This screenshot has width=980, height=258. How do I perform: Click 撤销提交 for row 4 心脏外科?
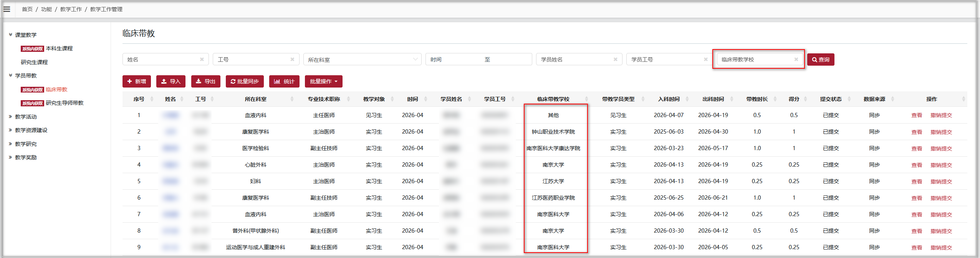(941, 165)
